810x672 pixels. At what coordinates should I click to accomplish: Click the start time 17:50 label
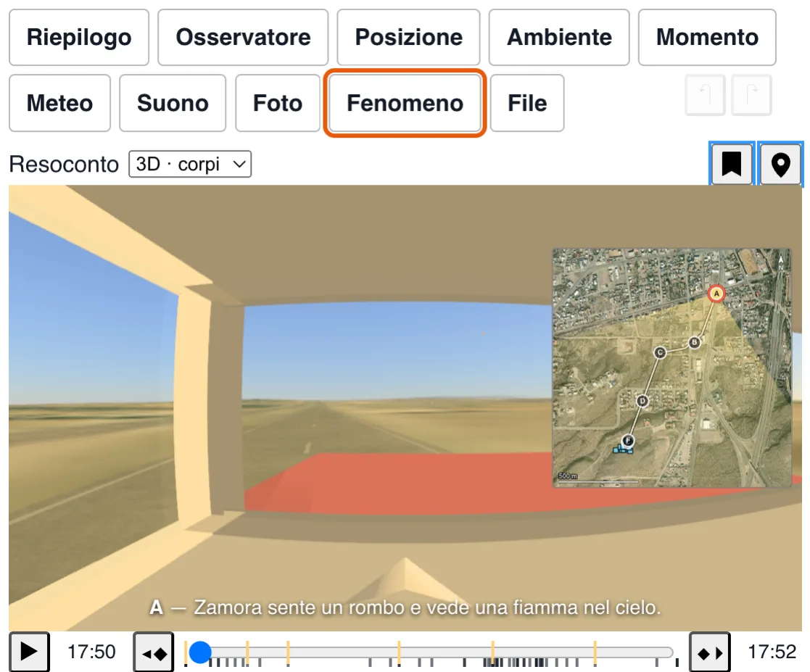91,652
